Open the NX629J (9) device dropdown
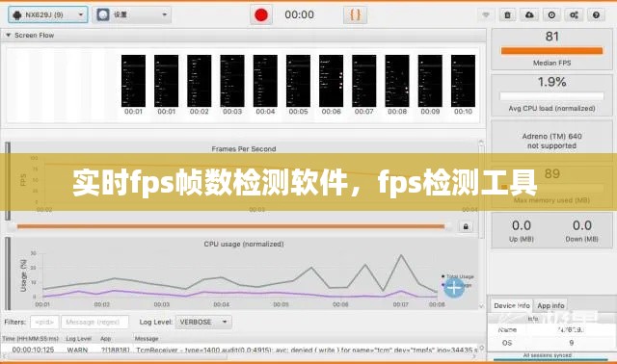 pyautogui.click(x=47, y=15)
